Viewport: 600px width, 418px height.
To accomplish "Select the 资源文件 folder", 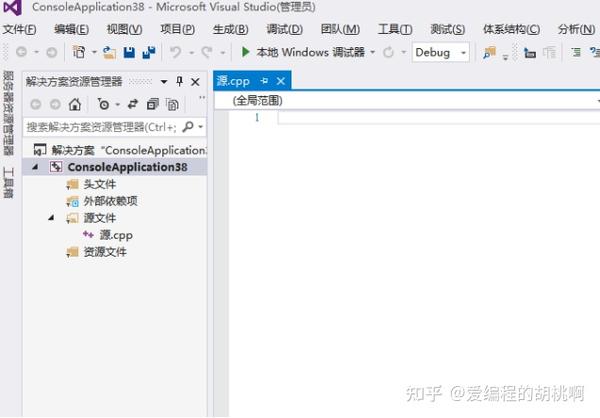I will coord(105,252).
